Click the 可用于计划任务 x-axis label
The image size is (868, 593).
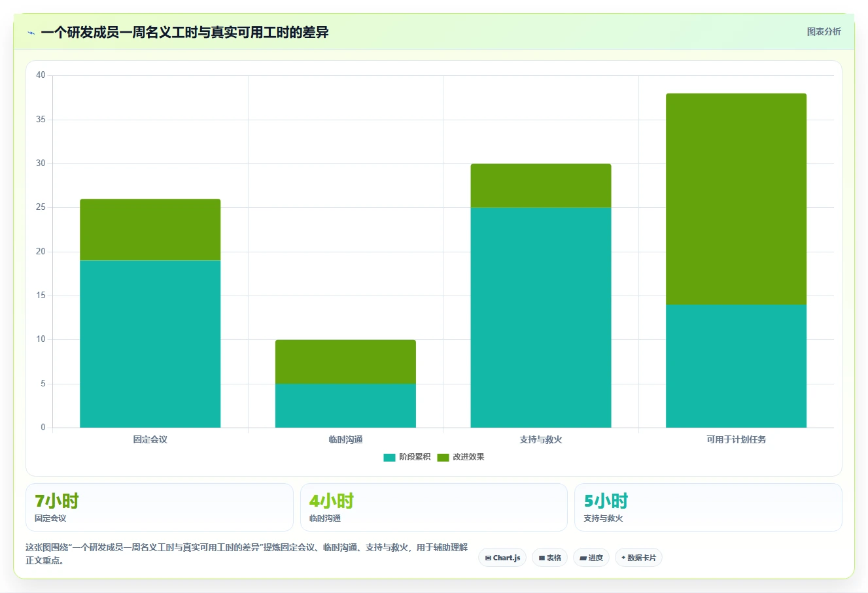tap(736, 439)
